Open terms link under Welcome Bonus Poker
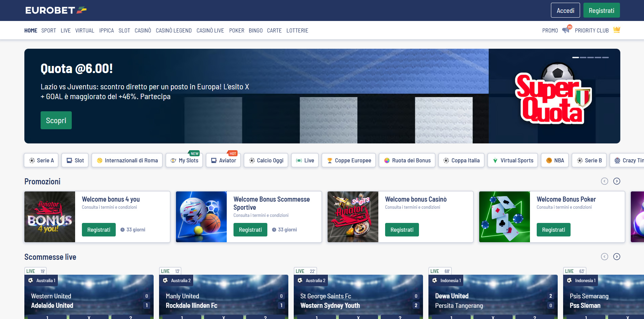This screenshot has height=319, width=644. click(x=564, y=207)
